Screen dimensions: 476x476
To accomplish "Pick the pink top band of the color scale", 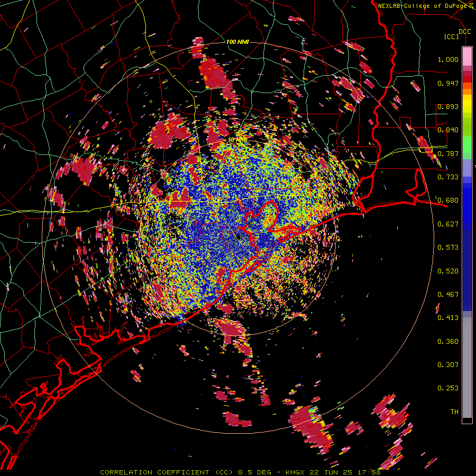I will pos(467,57).
